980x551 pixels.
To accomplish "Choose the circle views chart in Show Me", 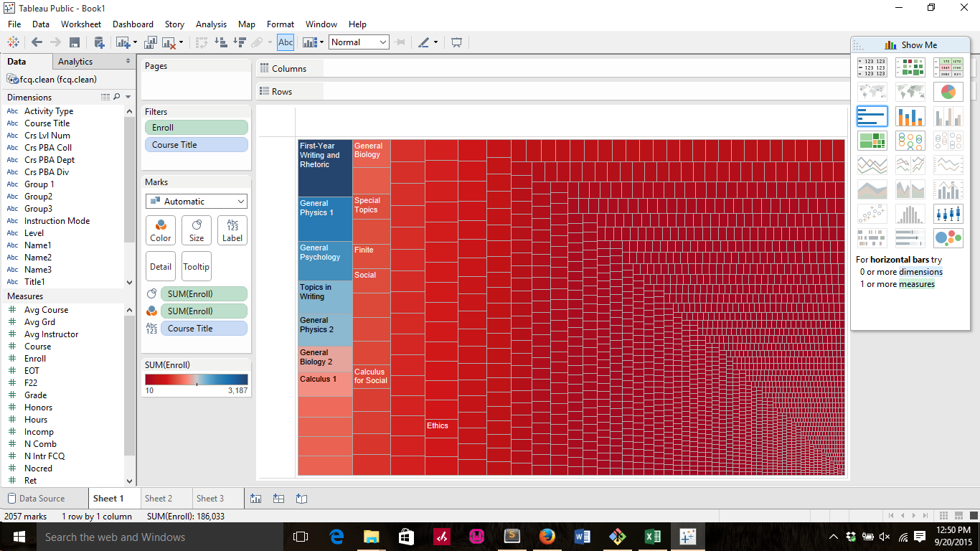I will coord(910,141).
